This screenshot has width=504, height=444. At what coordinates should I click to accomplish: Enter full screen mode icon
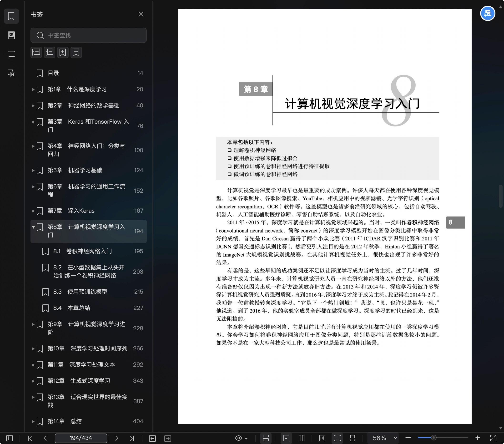493,438
